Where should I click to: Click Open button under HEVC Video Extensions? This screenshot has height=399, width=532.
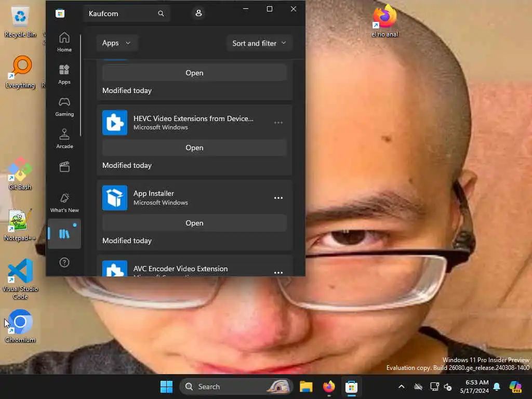(194, 148)
